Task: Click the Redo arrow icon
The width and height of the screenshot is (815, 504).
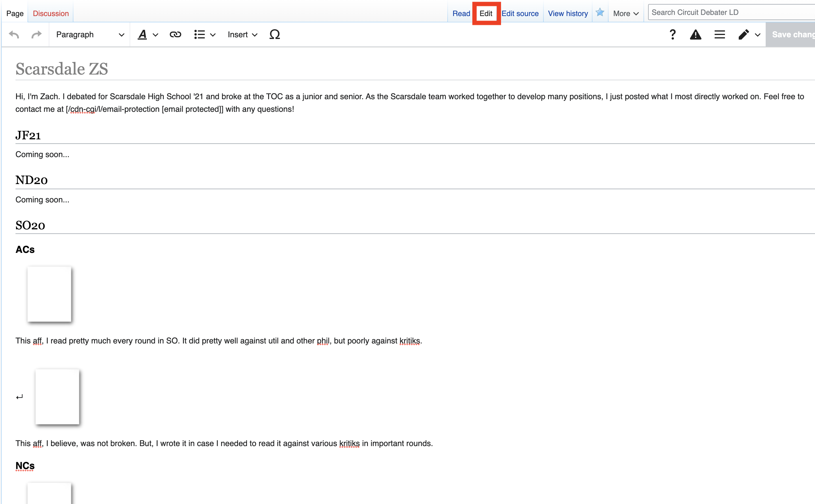Action: pos(36,34)
